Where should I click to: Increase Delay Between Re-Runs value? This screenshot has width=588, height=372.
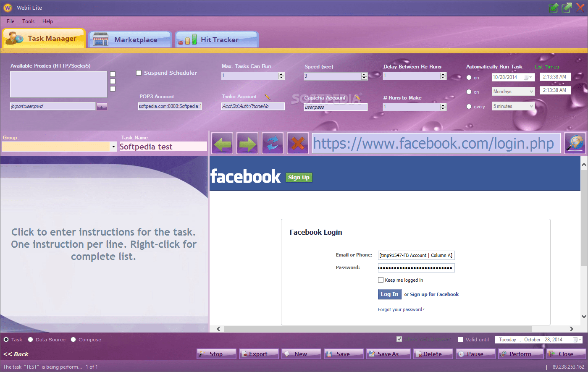point(443,74)
